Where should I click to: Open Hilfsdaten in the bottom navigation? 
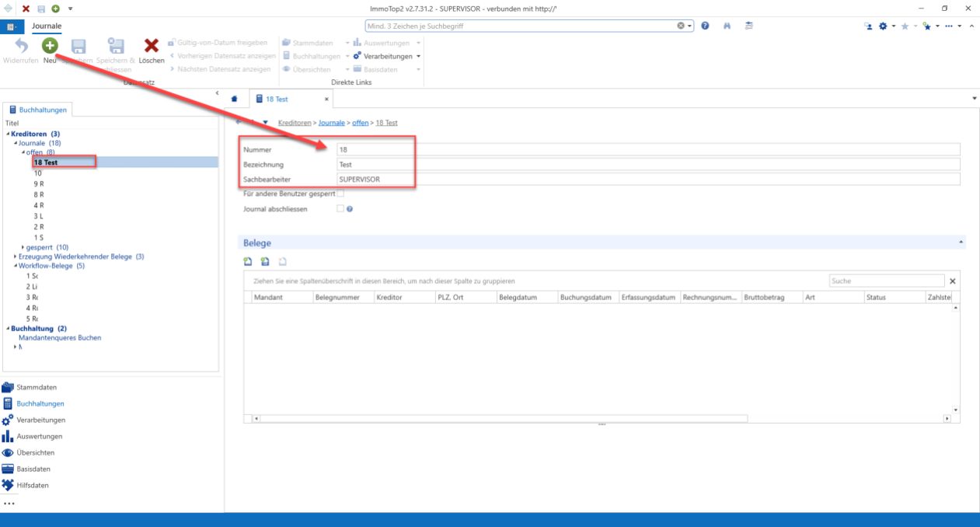tap(33, 485)
